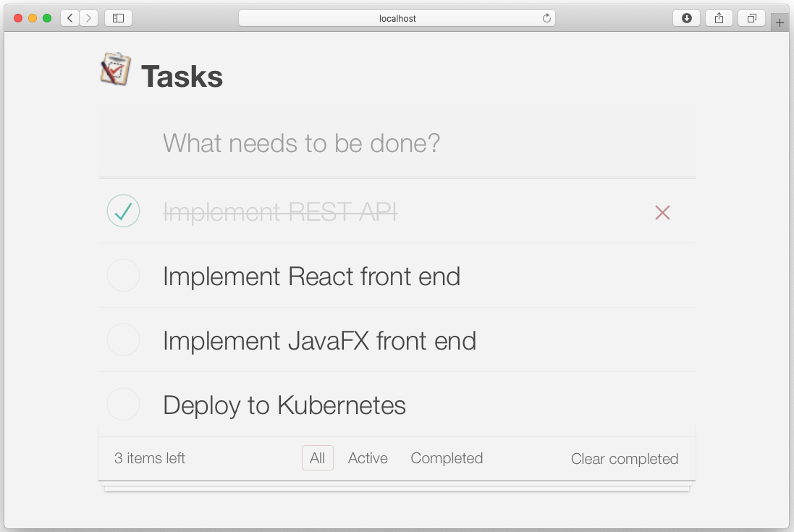Select the All filter

click(317, 457)
